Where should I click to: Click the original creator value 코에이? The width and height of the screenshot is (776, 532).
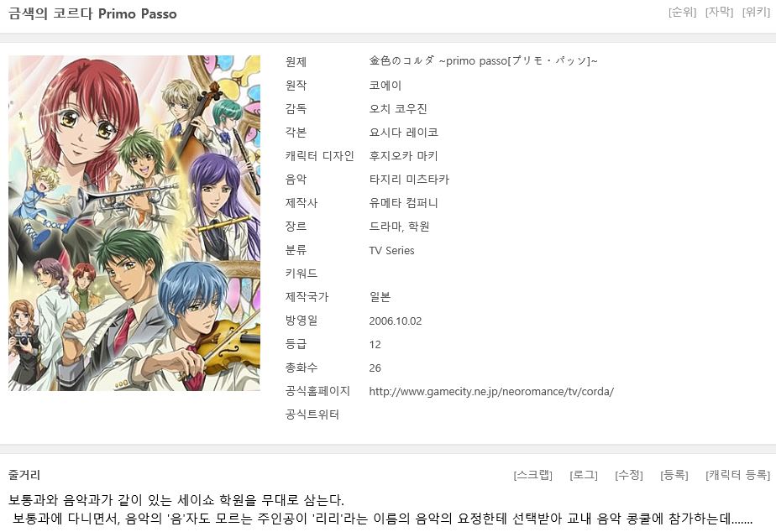385,86
